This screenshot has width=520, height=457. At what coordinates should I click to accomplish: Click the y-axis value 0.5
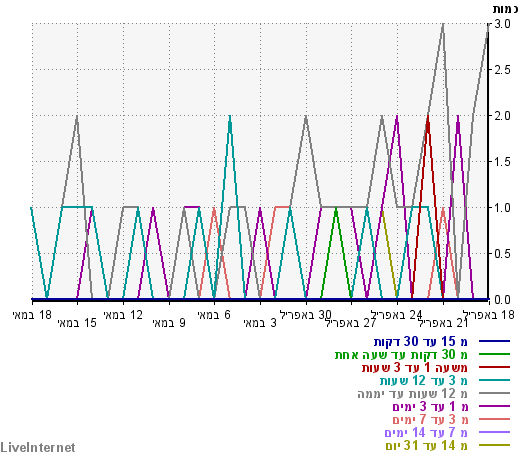502,254
